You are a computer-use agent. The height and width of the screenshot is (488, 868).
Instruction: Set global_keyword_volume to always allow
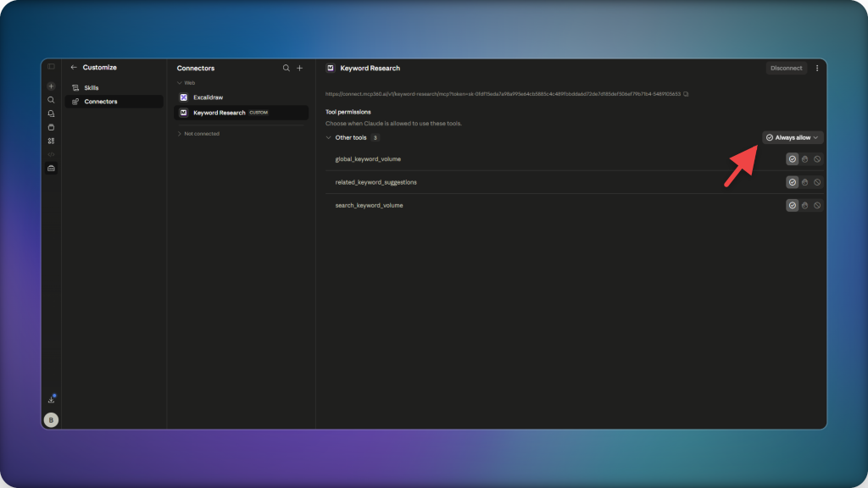pos(793,159)
